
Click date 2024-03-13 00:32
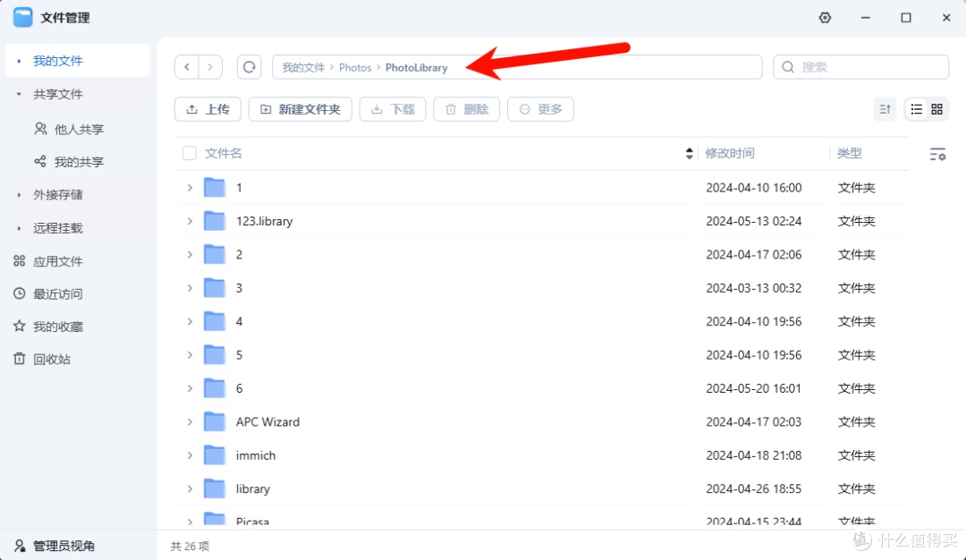[x=753, y=288]
